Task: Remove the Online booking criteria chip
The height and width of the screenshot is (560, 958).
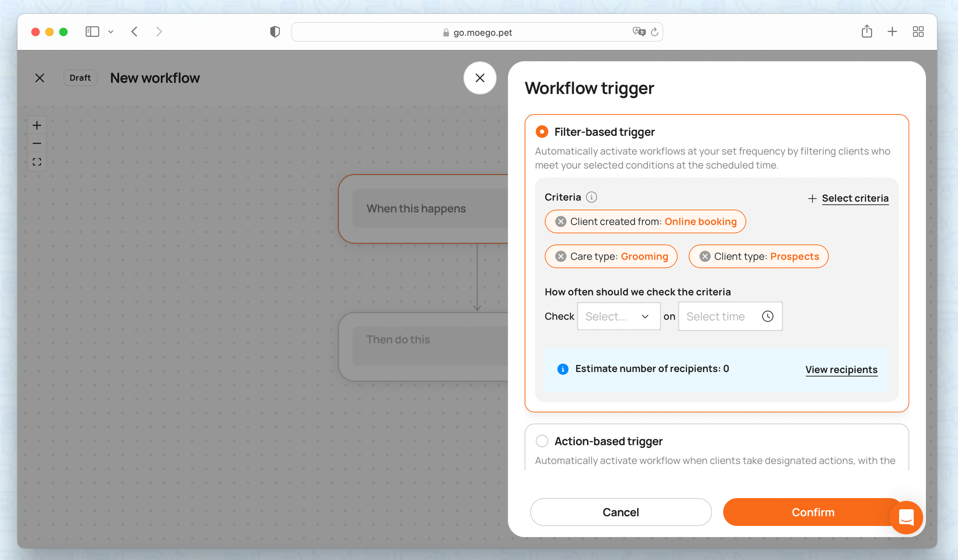Action: click(x=560, y=221)
